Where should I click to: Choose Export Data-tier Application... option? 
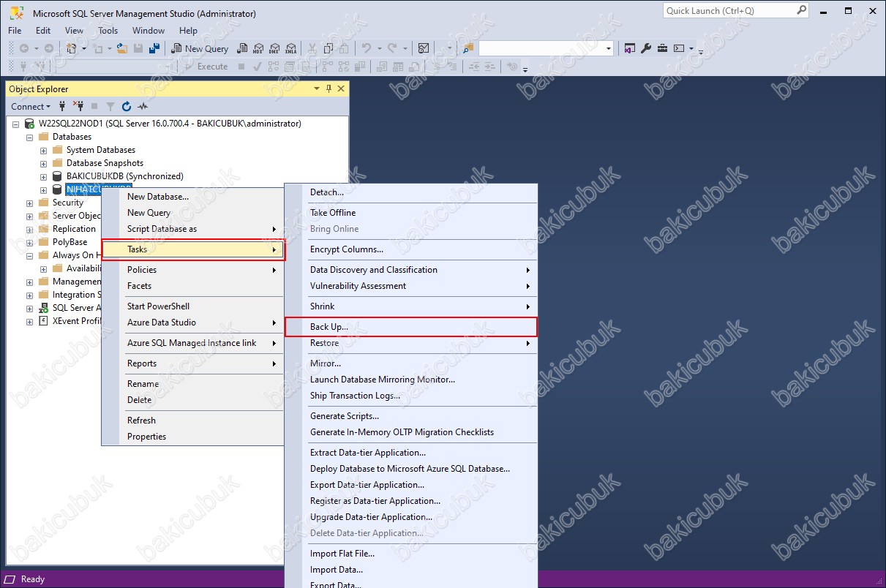point(411,485)
